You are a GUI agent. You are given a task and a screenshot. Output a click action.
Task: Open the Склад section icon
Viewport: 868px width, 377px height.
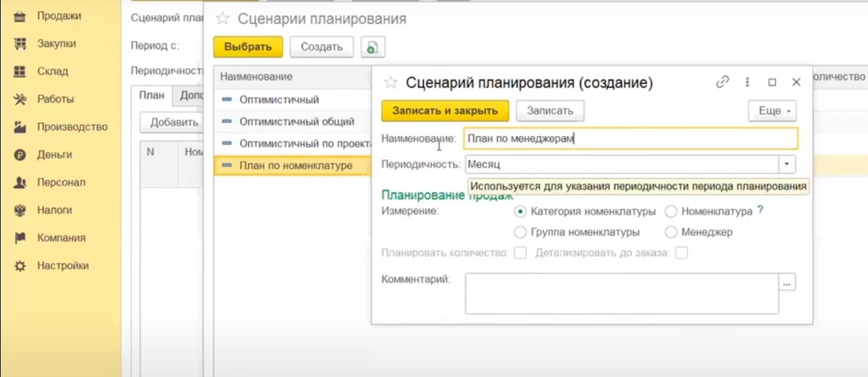point(21,72)
